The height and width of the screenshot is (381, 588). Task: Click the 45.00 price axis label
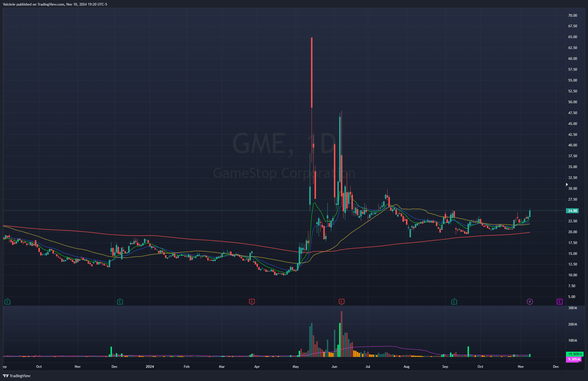(x=572, y=124)
